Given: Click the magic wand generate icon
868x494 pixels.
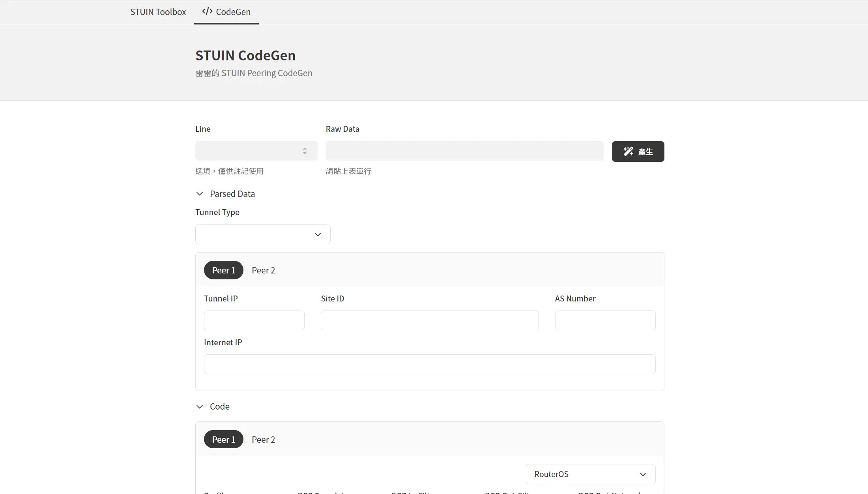Looking at the screenshot, I should tap(628, 152).
